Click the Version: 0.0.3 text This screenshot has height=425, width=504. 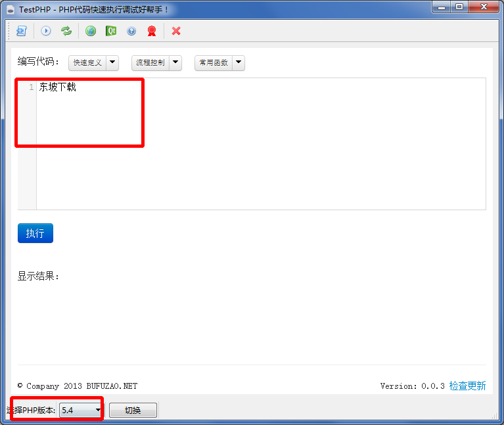(x=413, y=386)
